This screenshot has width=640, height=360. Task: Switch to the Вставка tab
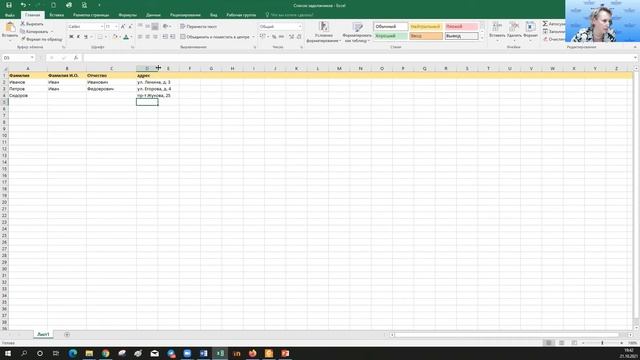click(56, 15)
